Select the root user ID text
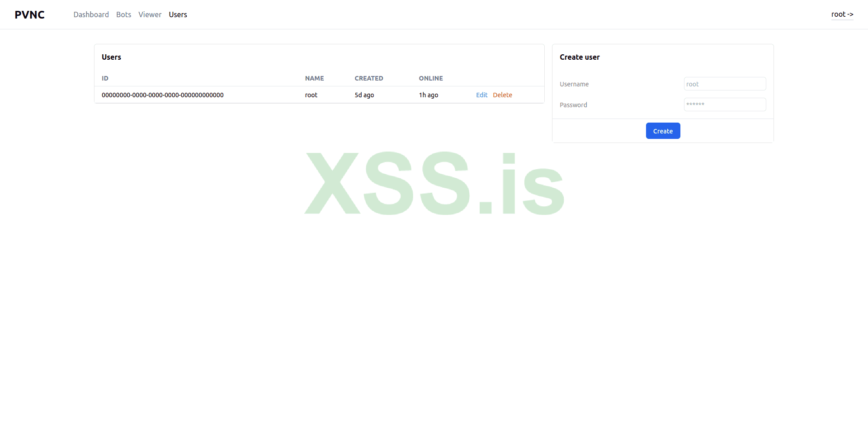868x442 pixels. tap(163, 95)
